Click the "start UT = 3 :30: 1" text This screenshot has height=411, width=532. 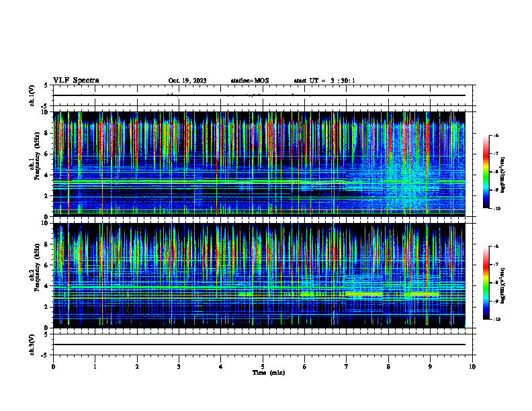[324, 81]
